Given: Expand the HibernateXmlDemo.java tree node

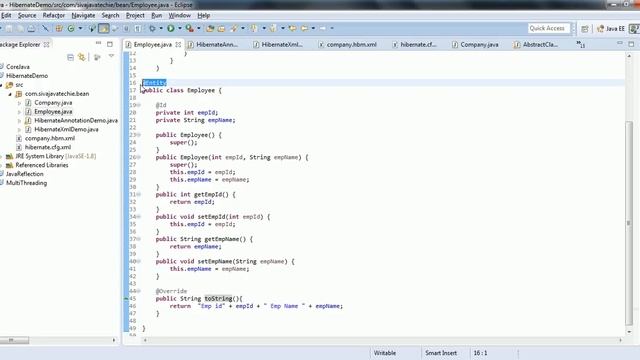Looking at the screenshot, I should (x=19, y=129).
